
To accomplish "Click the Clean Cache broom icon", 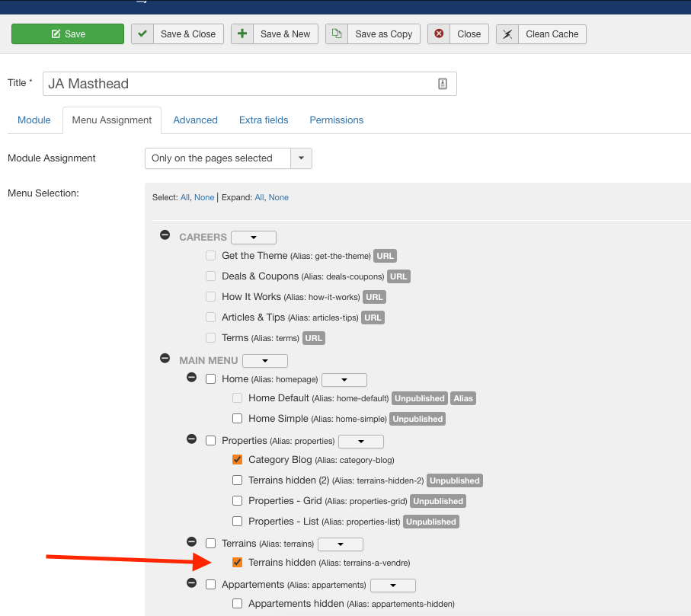I will click(507, 34).
